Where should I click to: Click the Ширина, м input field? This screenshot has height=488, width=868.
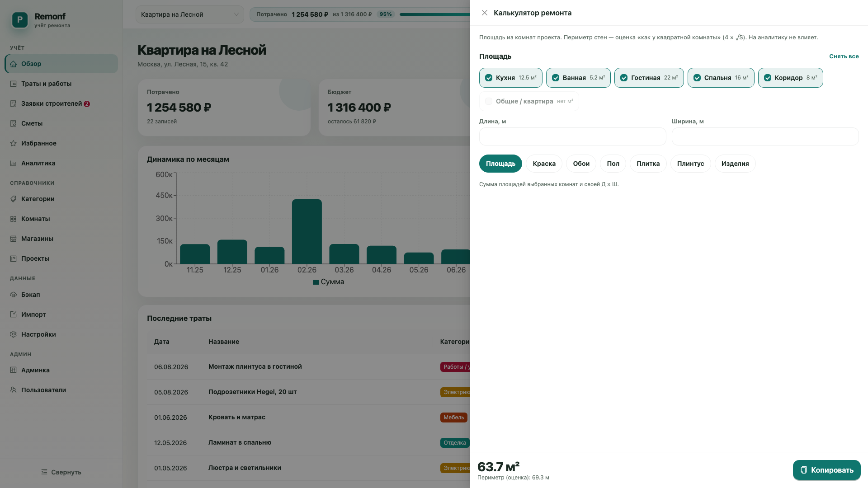pyautogui.click(x=765, y=136)
